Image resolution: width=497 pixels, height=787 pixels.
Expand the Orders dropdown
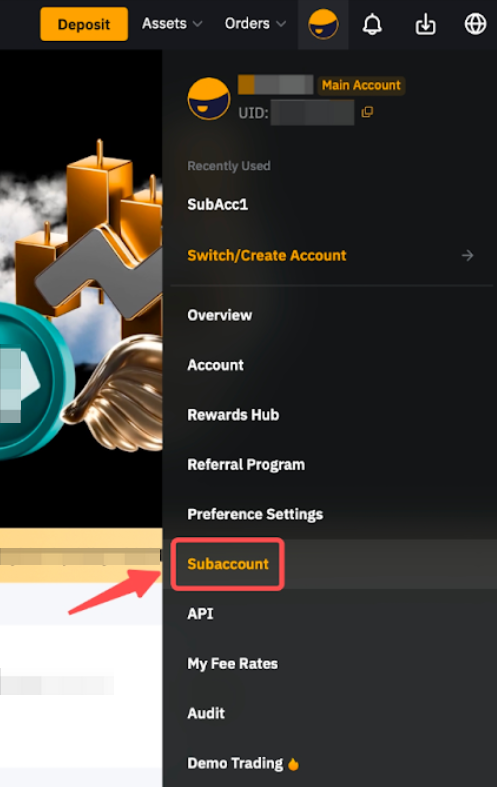click(x=255, y=24)
